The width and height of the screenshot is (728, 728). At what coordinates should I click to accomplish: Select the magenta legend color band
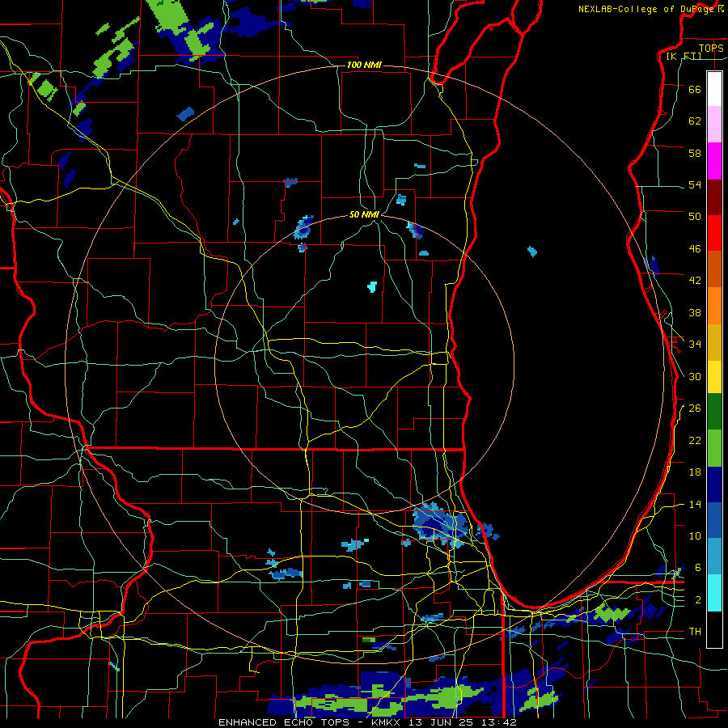[714, 161]
